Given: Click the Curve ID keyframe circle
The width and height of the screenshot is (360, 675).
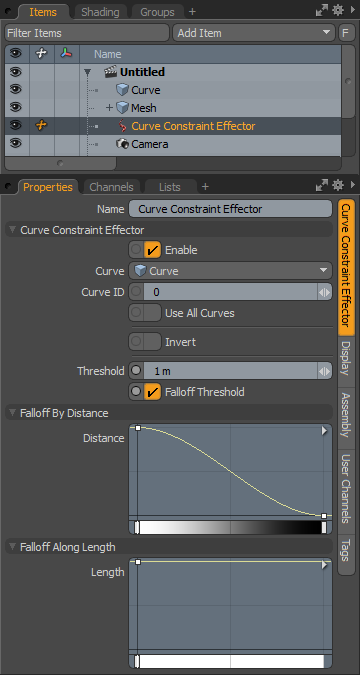Looking at the screenshot, I should coord(136,292).
